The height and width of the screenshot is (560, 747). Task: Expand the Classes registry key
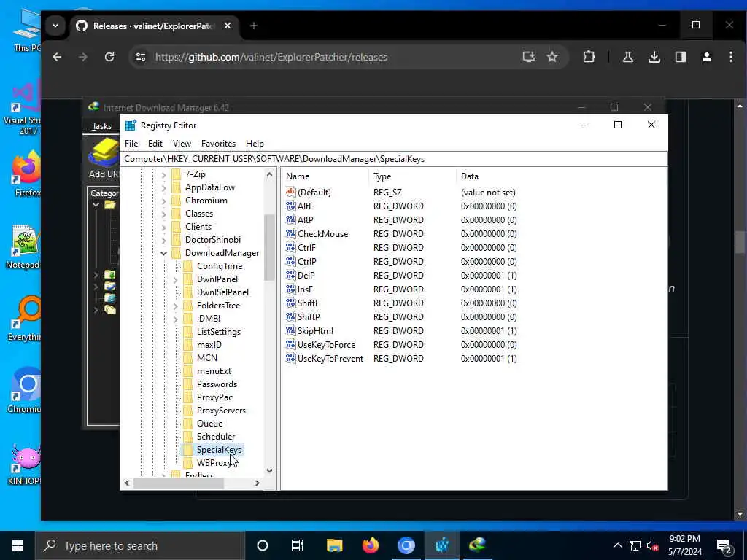coord(163,214)
